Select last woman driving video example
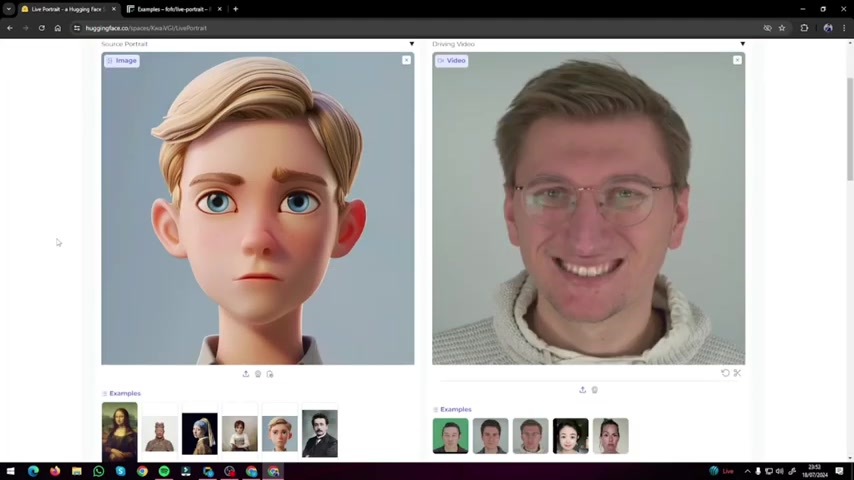The height and width of the screenshot is (480, 854). coord(611,436)
